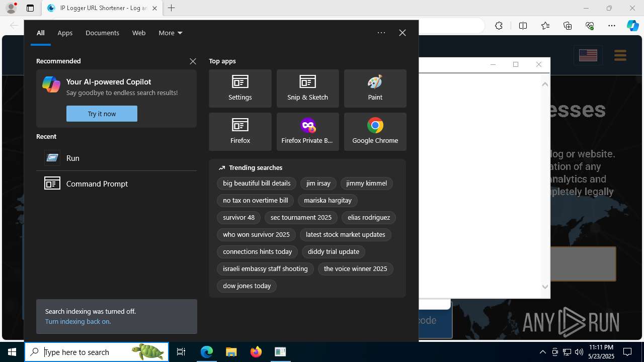Screen dimensions: 644x362
Task: Select 'dow jones today' trending search
Action: tap(247, 286)
